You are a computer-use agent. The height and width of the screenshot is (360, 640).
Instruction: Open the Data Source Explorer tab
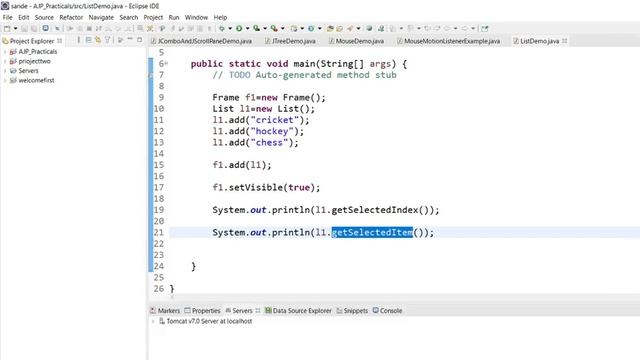point(298,311)
